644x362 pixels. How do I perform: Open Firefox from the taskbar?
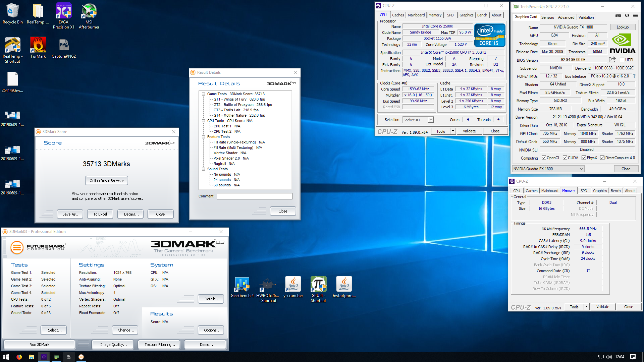click(x=19, y=357)
